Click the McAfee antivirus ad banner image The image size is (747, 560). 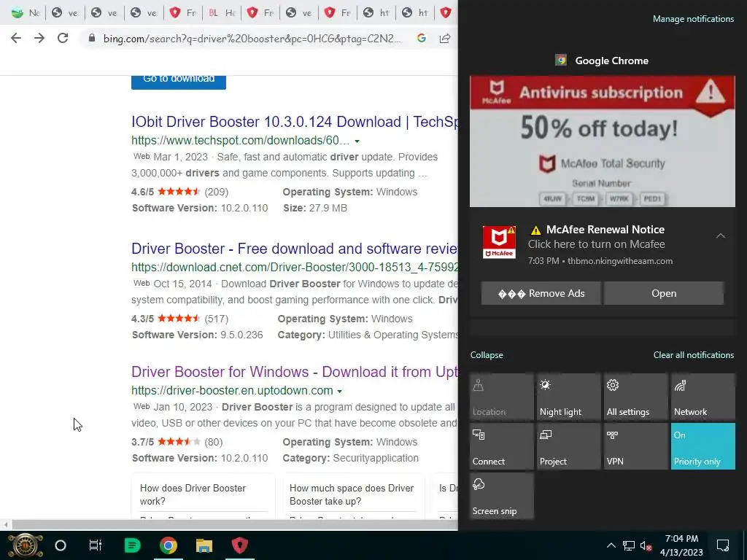(602, 141)
